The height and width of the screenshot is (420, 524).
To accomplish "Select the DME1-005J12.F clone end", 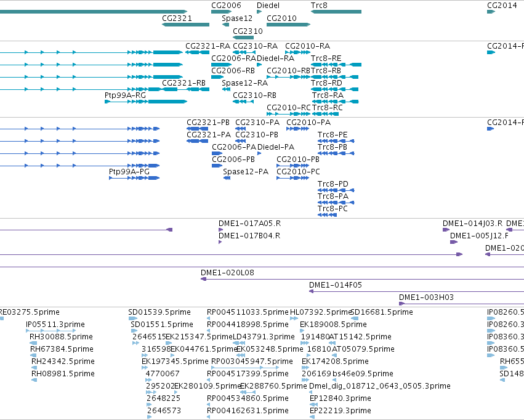I will pyautogui.click(x=453, y=242).
